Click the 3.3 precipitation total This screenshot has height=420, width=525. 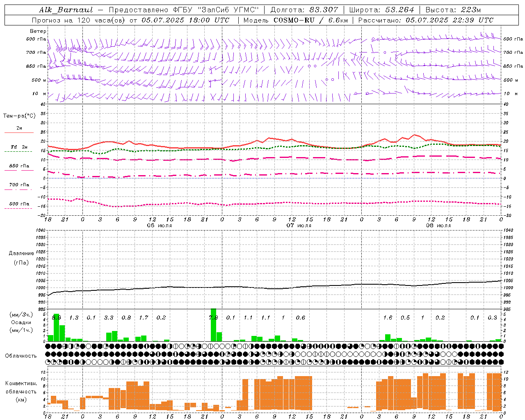click(109, 317)
